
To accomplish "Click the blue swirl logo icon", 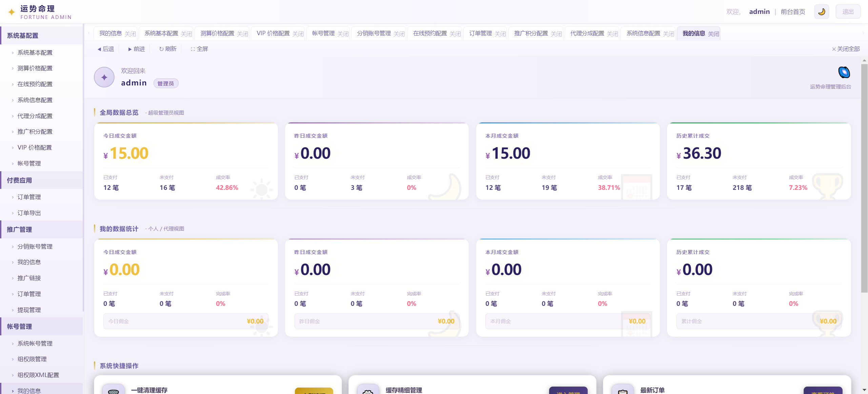I will coord(844,72).
